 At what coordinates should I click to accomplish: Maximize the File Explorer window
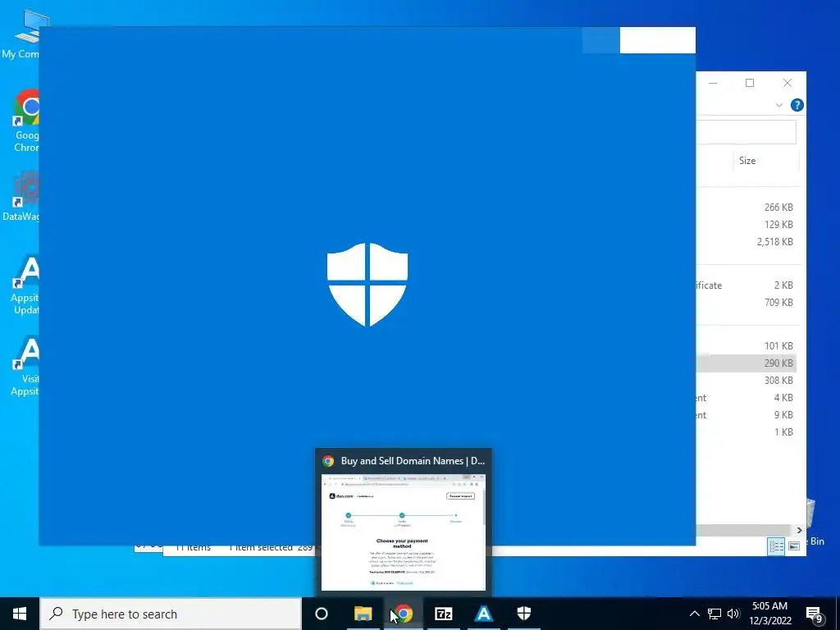[750, 83]
